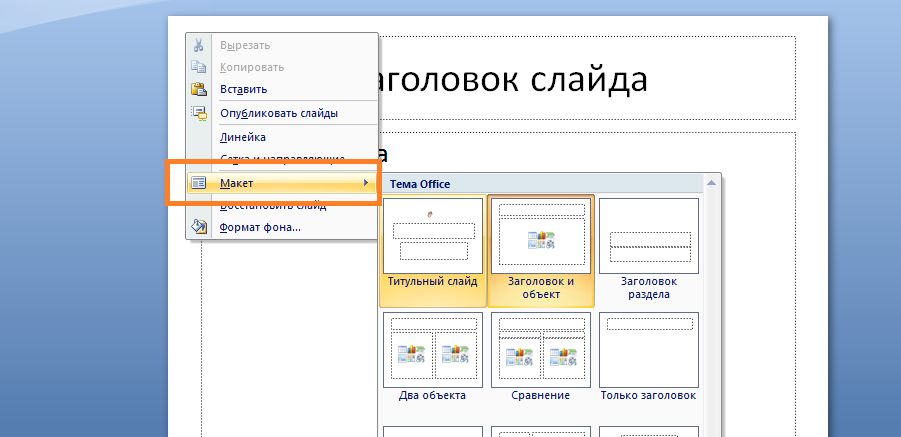This screenshot has width=901, height=437.
Task: Apply the Только заголовок layout
Action: click(x=649, y=355)
